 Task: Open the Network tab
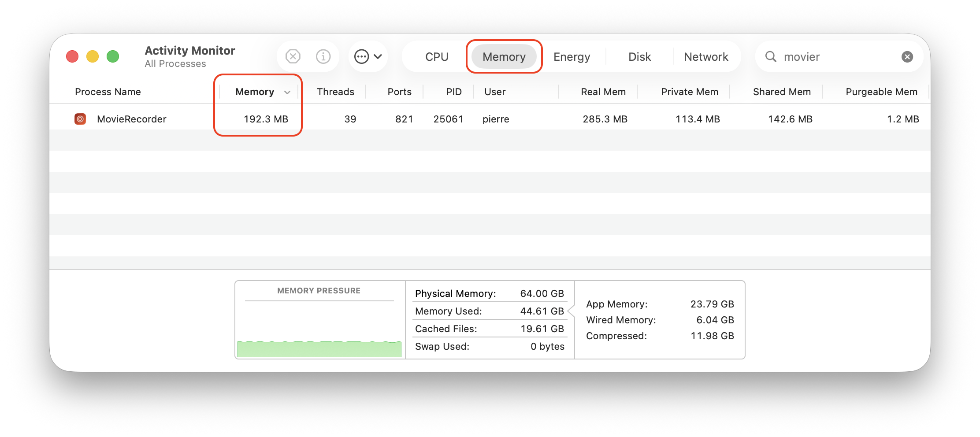click(706, 57)
